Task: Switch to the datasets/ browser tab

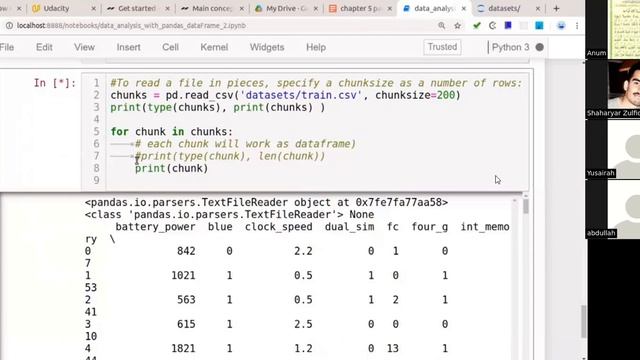Action: point(504,8)
